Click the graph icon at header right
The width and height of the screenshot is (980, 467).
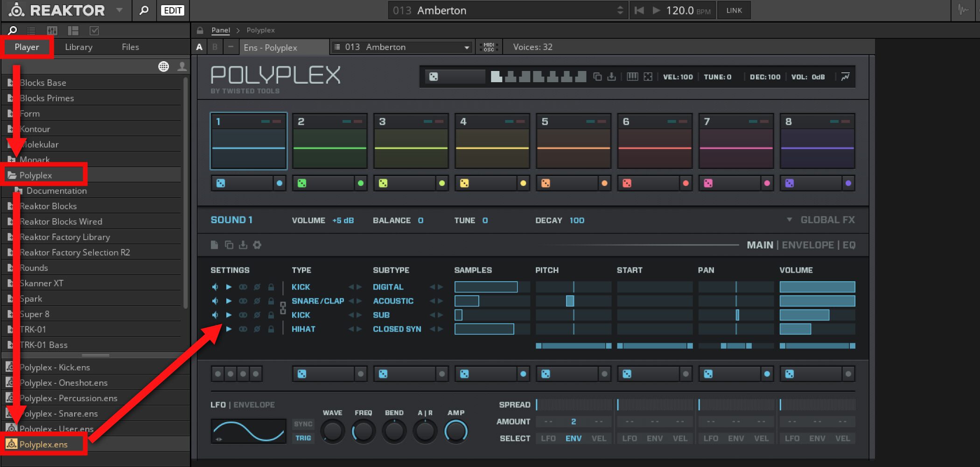click(x=845, y=77)
